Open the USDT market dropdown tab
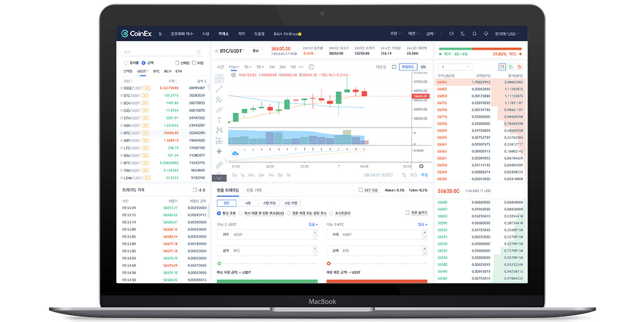Screen dimensions: 644x322 click(x=143, y=71)
